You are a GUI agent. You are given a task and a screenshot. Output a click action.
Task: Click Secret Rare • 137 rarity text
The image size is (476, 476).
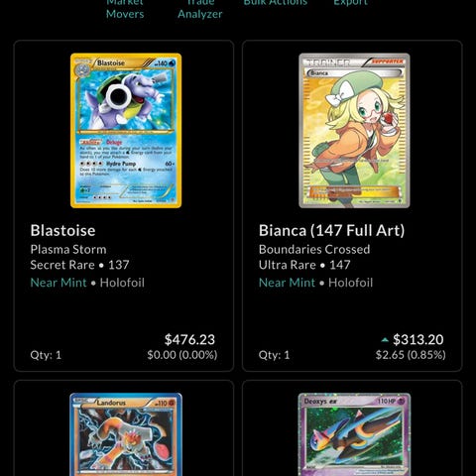point(79,265)
